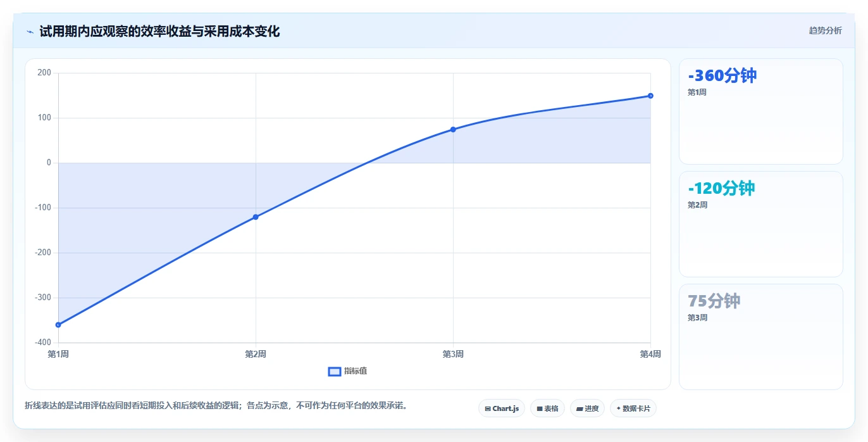Click the 第1周 data point on the line
This screenshot has height=442, width=868.
[x=58, y=325]
